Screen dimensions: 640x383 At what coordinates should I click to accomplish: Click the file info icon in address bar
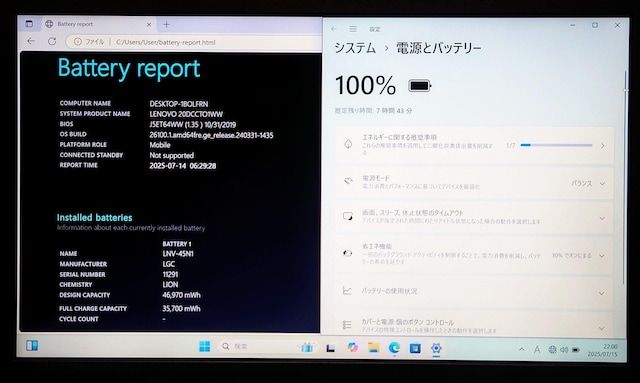click(78, 42)
